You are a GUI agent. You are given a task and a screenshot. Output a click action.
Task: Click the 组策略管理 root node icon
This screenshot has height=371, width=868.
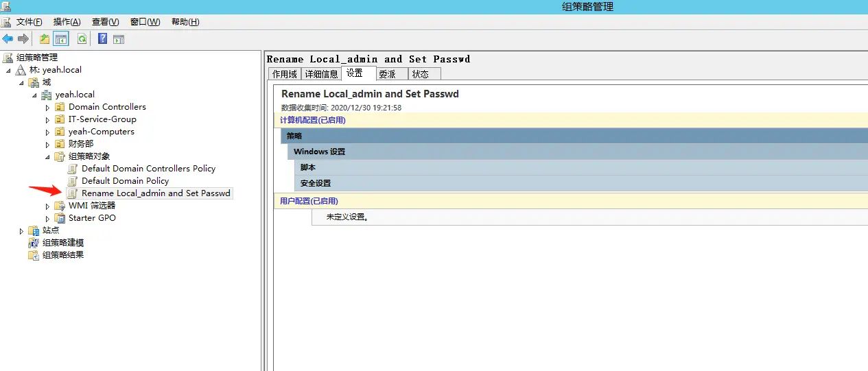pos(8,58)
